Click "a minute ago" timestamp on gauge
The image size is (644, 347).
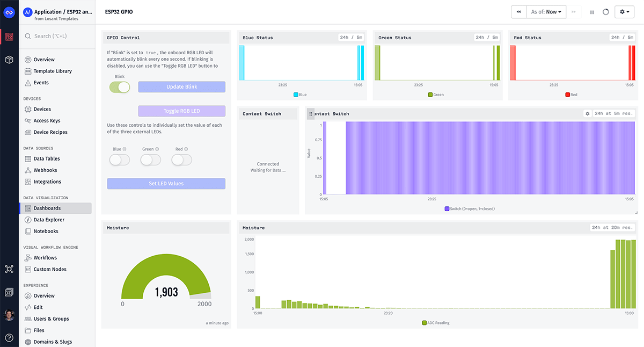[x=217, y=323]
